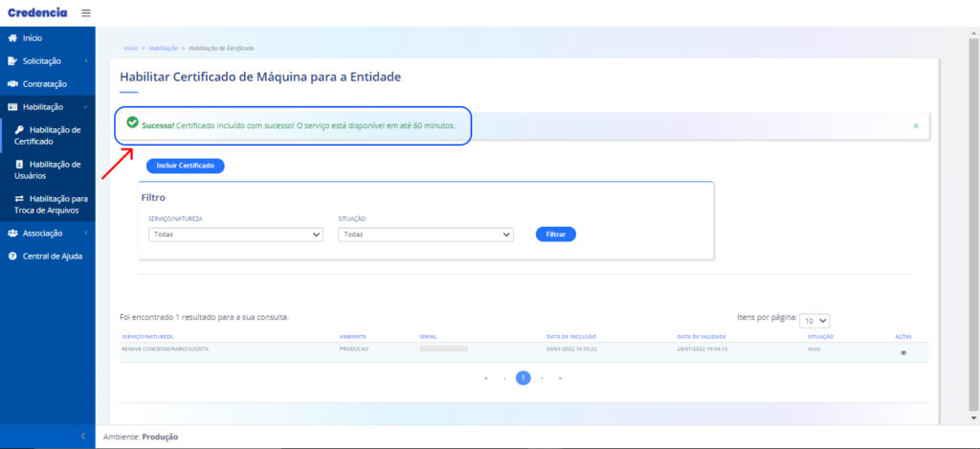Screen dimensions: 980x449
Task: Click the key icon for Habilitação de Certificado
Action: click(20, 130)
